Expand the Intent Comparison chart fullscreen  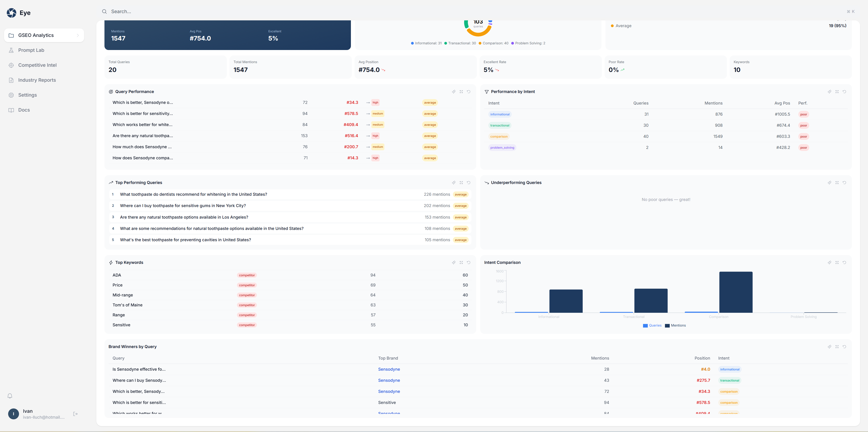[x=837, y=263]
